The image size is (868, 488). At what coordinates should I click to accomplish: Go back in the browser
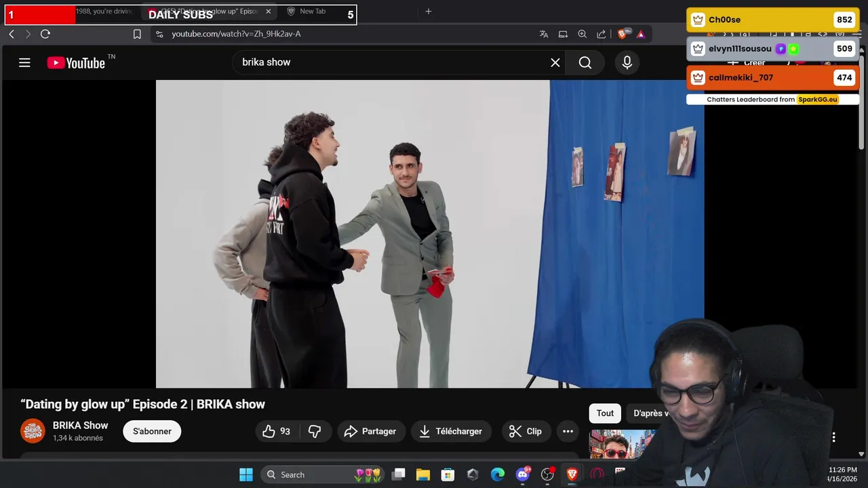(12, 34)
